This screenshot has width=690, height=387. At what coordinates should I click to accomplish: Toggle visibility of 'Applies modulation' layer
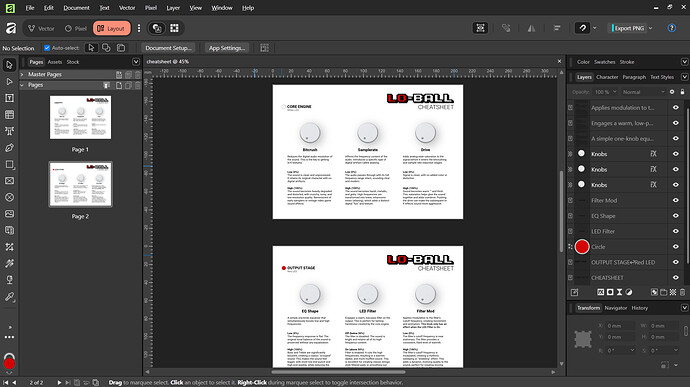[675, 107]
